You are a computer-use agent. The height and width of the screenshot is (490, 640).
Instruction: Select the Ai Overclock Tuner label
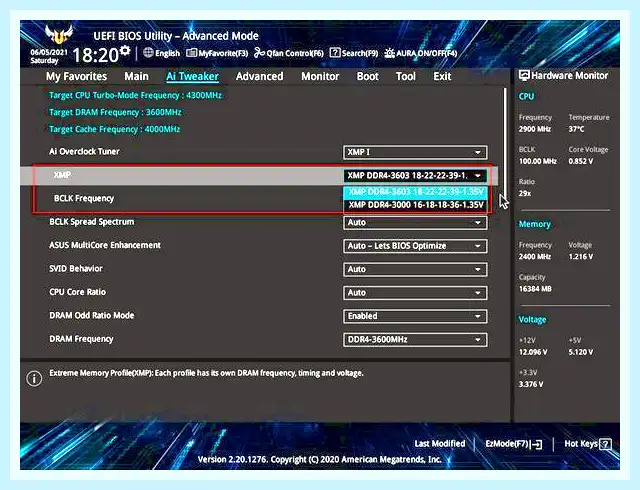click(84, 151)
